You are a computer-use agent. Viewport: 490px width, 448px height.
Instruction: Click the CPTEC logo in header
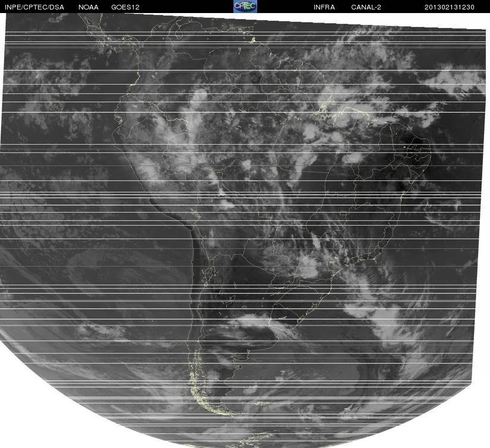pos(245,7)
